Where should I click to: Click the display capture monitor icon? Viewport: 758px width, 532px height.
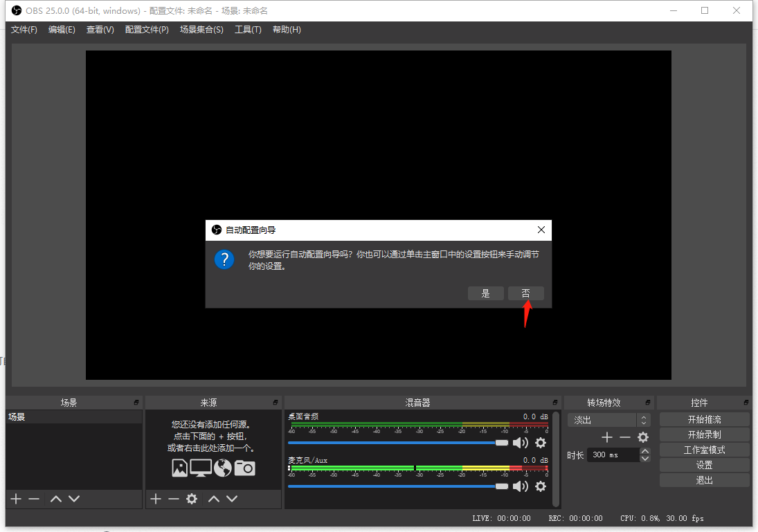pos(201,468)
